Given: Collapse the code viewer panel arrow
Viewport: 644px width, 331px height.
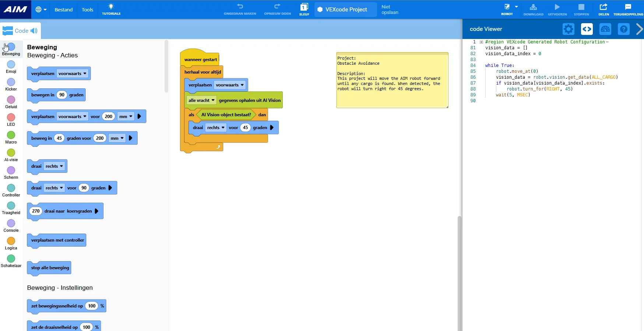Looking at the screenshot, I should 640,29.
